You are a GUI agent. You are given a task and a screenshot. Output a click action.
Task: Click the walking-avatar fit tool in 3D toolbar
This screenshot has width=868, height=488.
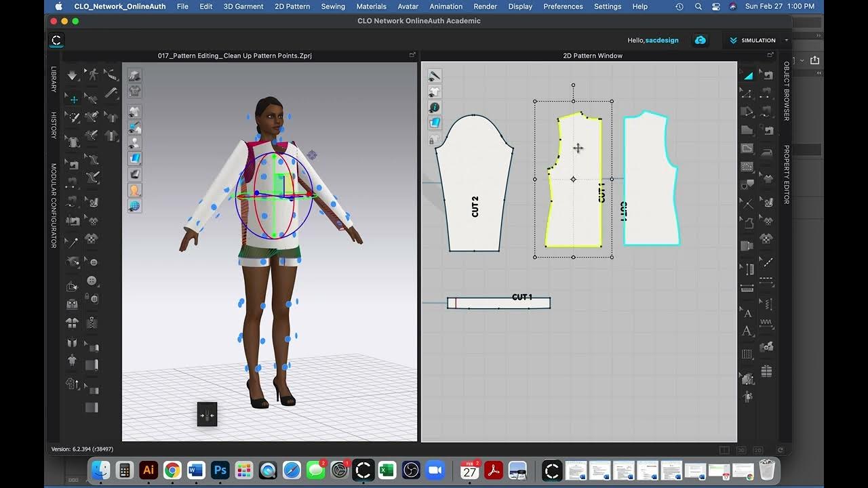(x=92, y=75)
